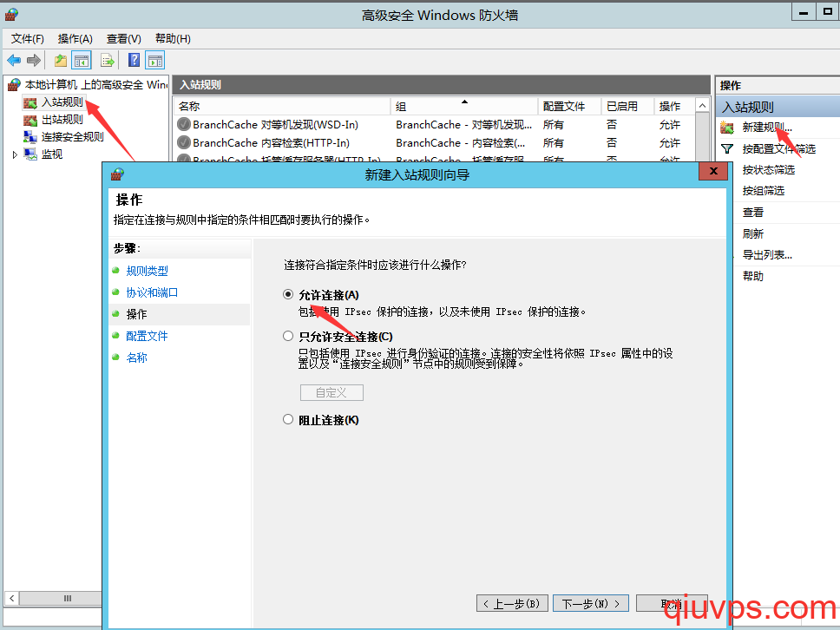Viewport: 840px width, 630px height.
Task: Click the status icon of the BranchCache 内容检索(HTTP-In) rule
Action: tap(184, 142)
